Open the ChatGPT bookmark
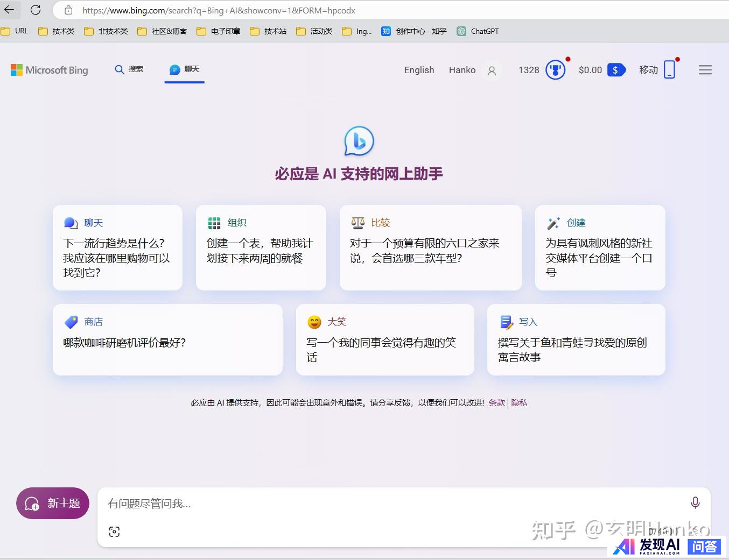The width and height of the screenshot is (729, 560). [x=478, y=31]
